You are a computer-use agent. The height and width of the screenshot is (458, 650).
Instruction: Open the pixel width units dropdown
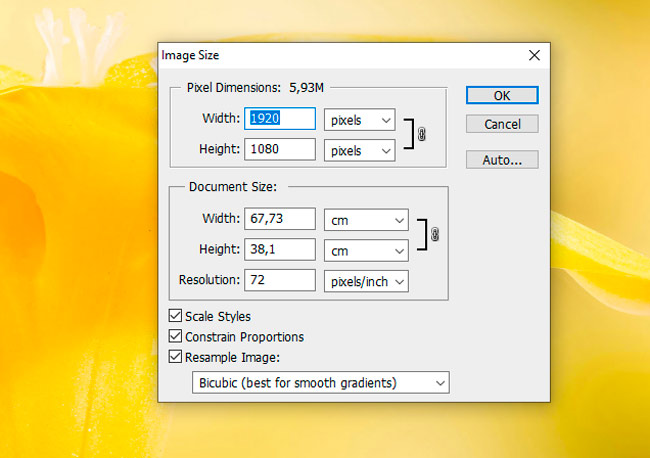click(x=360, y=120)
